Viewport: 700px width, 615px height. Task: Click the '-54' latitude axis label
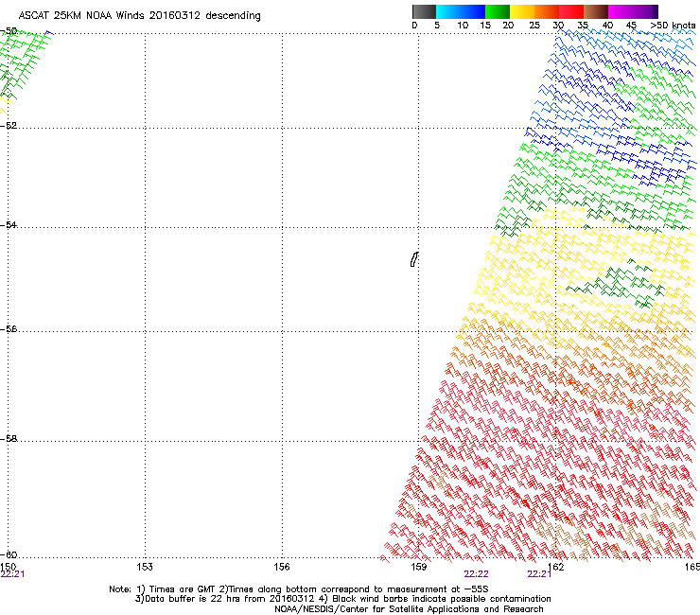click(x=9, y=225)
